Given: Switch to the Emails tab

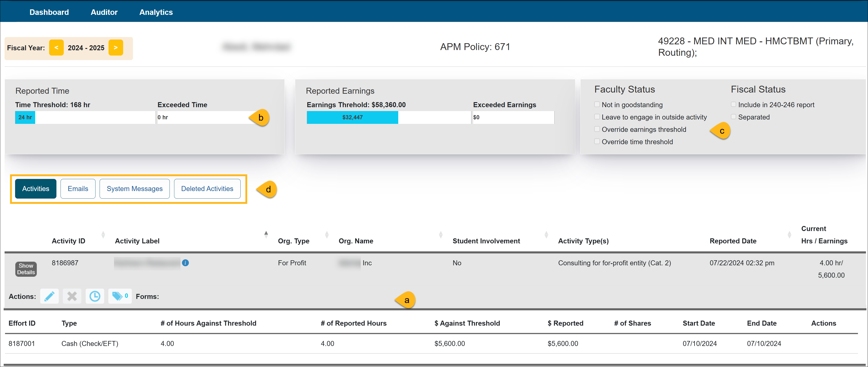Looking at the screenshot, I should coord(78,189).
